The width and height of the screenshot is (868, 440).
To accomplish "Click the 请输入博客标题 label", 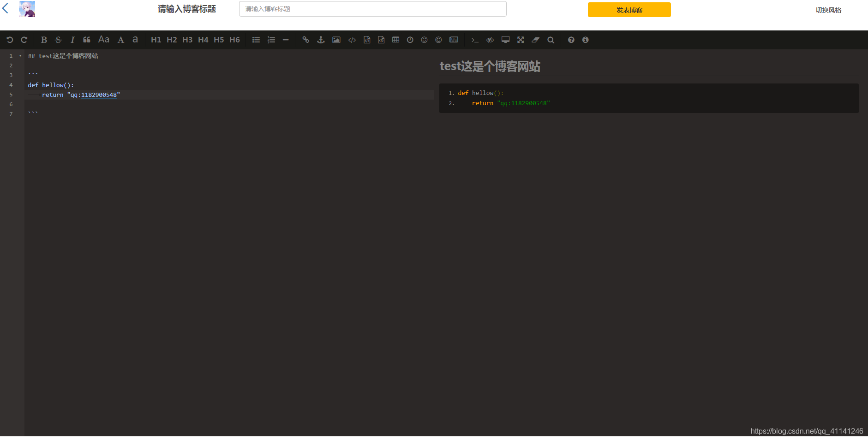I will click(x=187, y=9).
